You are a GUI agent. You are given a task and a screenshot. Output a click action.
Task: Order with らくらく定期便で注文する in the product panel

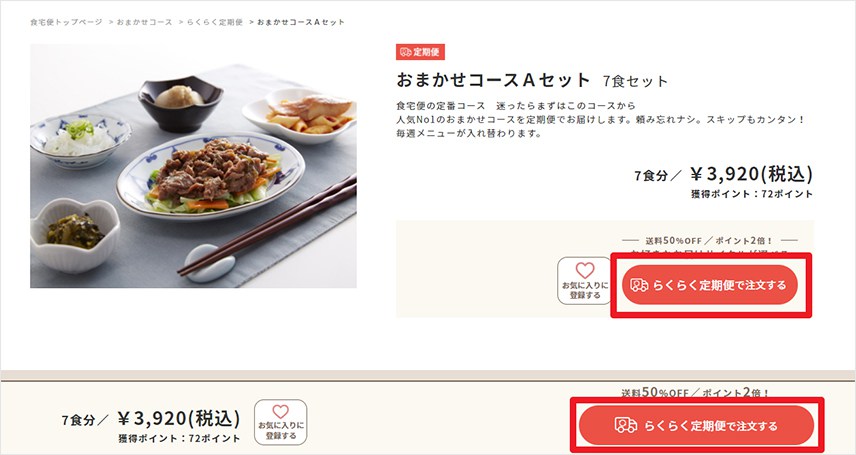[710, 285]
